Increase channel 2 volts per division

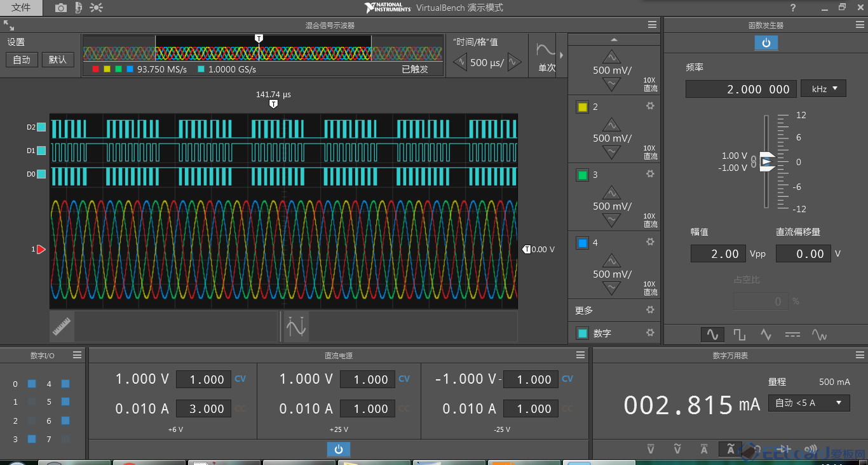(x=611, y=124)
